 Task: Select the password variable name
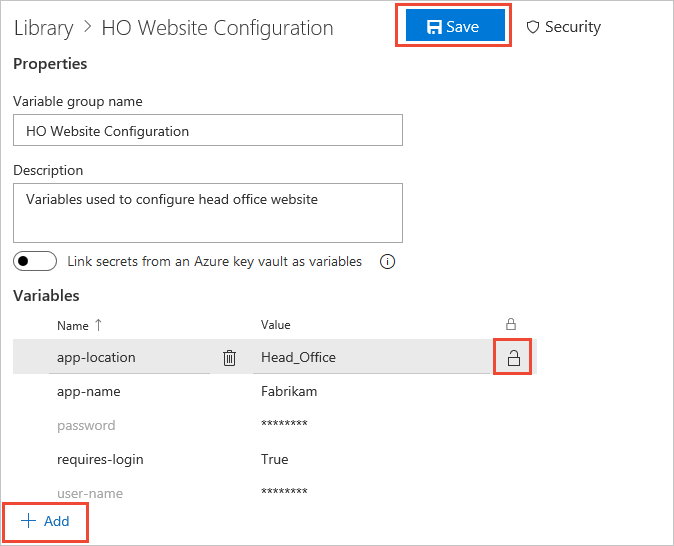pyautogui.click(x=86, y=425)
